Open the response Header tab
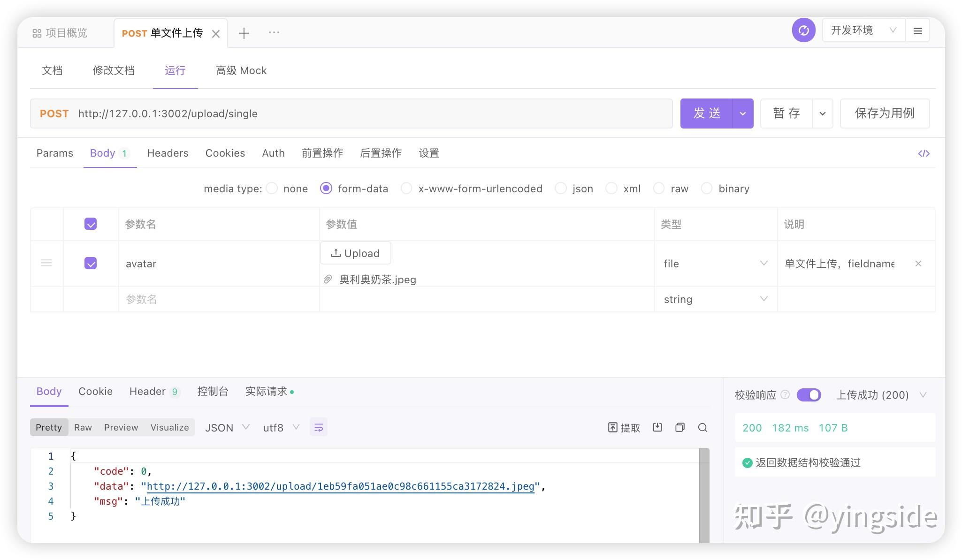Image resolution: width=962 pixels, height=560 pixels. click(154, 391)
